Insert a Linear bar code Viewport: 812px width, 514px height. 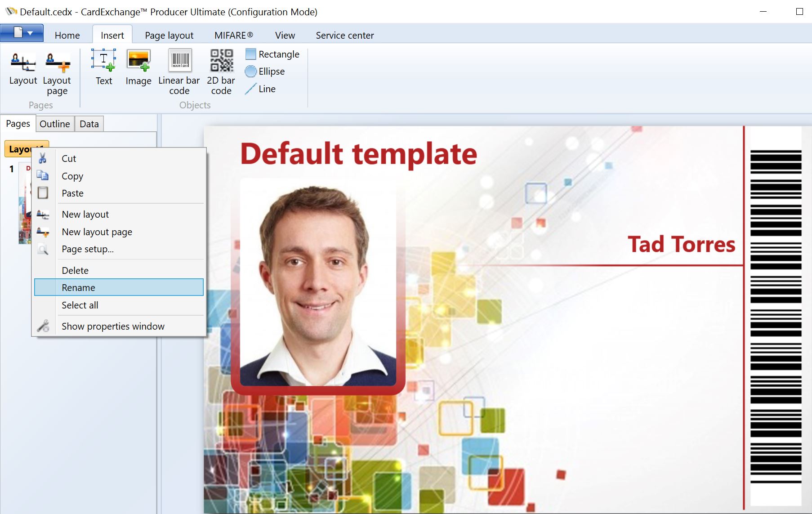pyautogui.click(x=179, y=72)
